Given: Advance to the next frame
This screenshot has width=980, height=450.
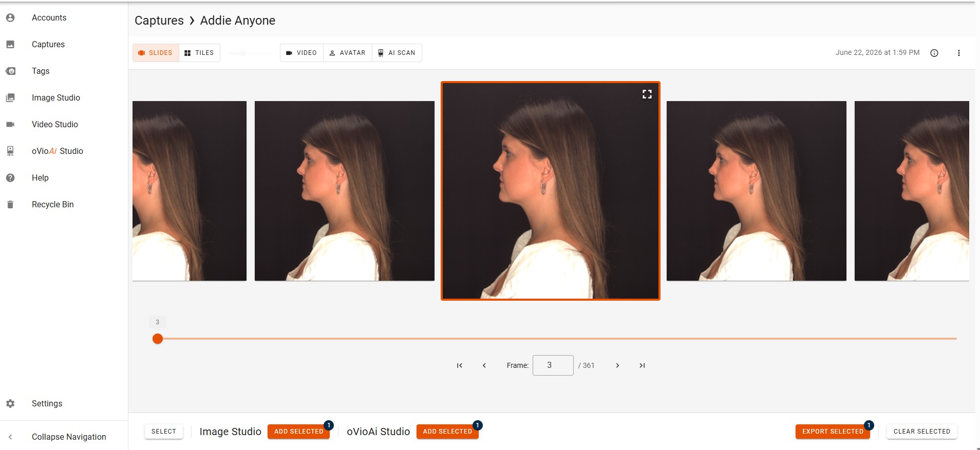Looking at the screenshot, I should [617, 365].
